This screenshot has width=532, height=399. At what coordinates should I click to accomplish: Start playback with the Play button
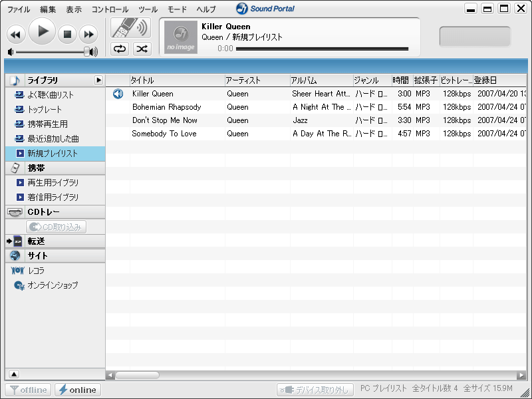click(42, 31)
